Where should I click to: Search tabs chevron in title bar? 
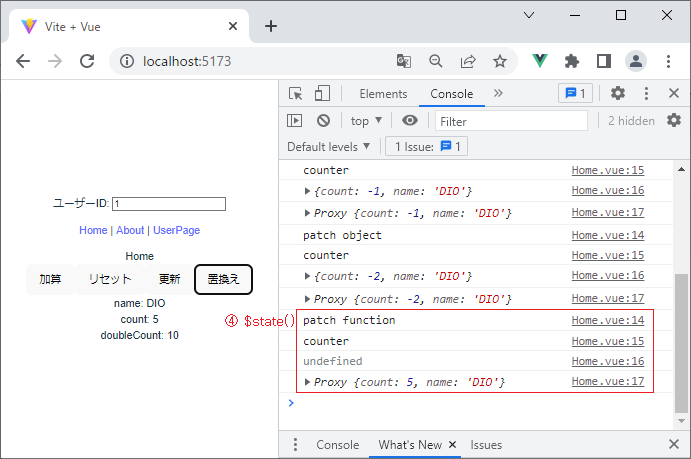(x=529, y=15)
